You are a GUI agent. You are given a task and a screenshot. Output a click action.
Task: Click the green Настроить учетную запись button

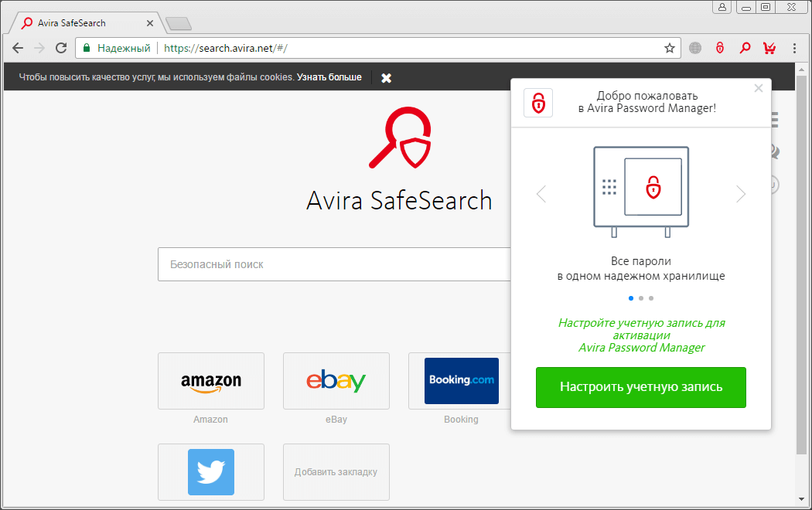[640, 387]
